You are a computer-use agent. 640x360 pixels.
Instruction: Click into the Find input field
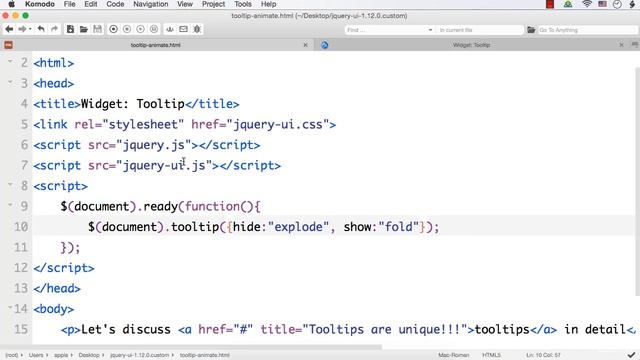386,30
